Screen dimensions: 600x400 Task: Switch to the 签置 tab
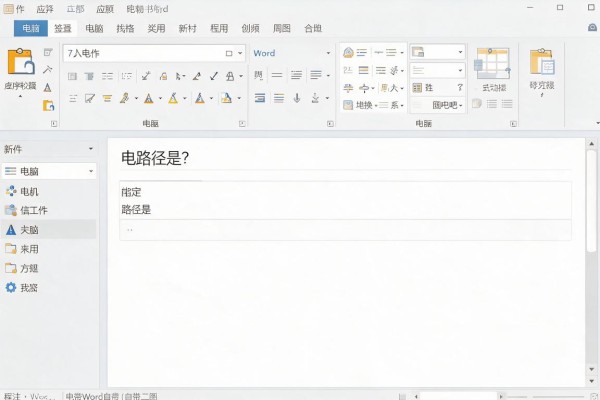[62, 28]
